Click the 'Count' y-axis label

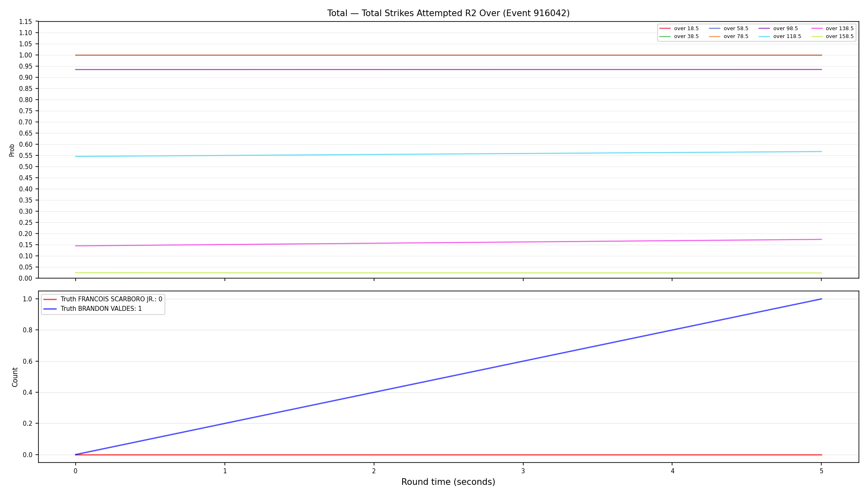[x=15, y=377]
